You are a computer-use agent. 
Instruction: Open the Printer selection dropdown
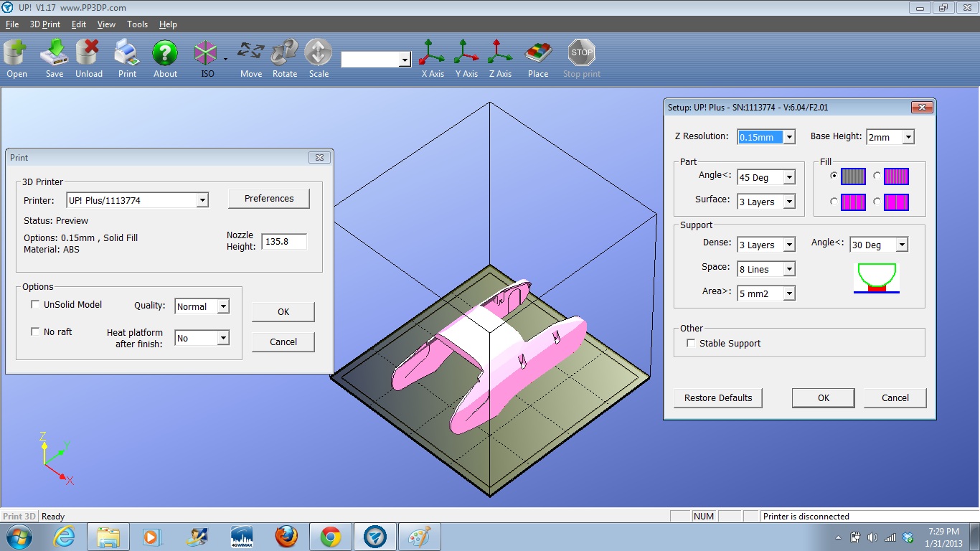(202, 201)
